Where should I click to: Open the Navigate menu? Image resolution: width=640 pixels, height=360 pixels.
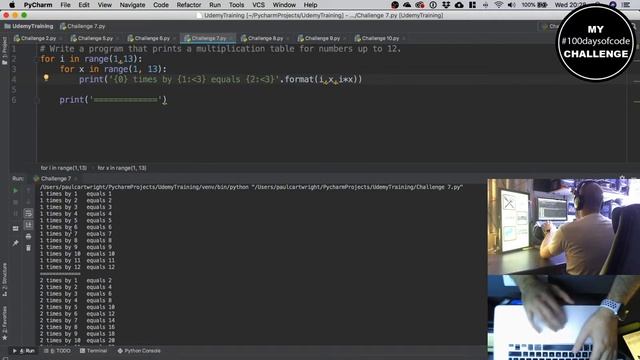132,5
